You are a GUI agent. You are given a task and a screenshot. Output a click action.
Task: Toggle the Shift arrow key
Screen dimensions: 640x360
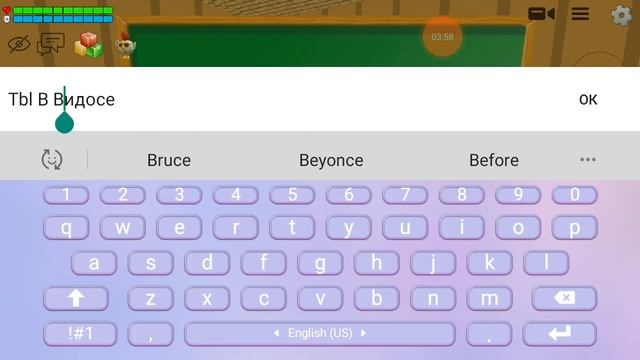[76, 298]
